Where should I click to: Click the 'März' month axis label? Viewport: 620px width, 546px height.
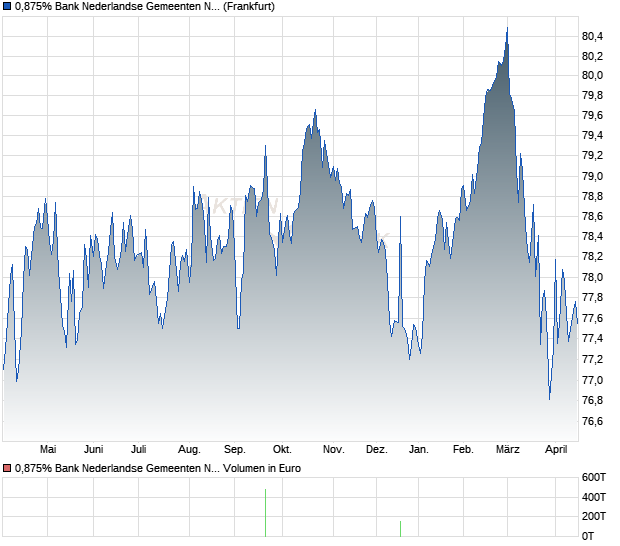(508, 450)
